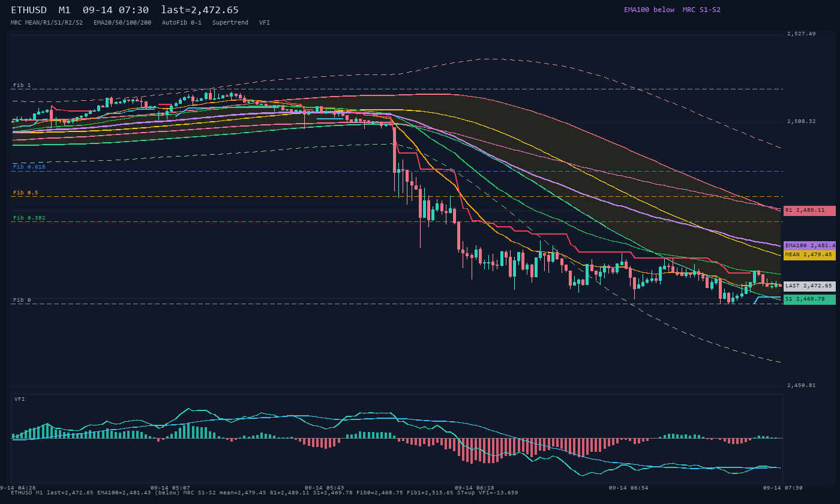
Task: Click the "MRC MEAN/R1/S1/R2/S2" indicator legend entry
Action: [x=47, y=22]
